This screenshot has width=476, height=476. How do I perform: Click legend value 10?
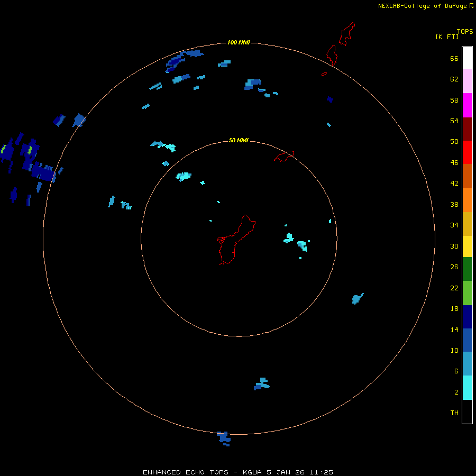pos(454,351)
